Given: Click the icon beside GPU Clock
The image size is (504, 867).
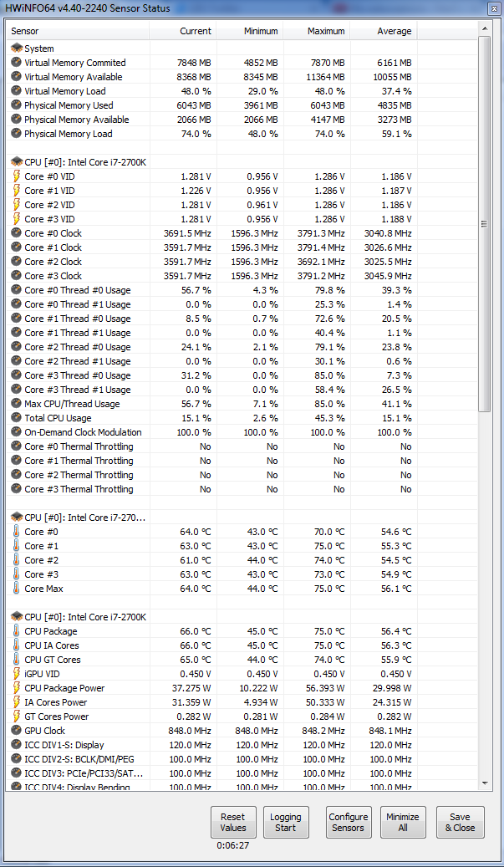Looking at the screenshot, I should [x=16, y=731].
